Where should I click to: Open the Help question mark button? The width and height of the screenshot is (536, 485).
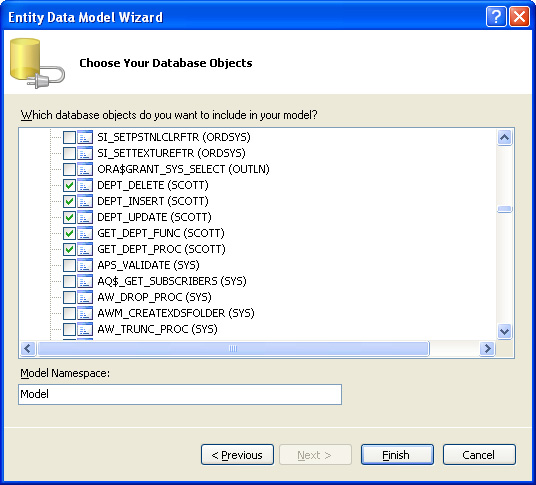click(x=496, y=16)
